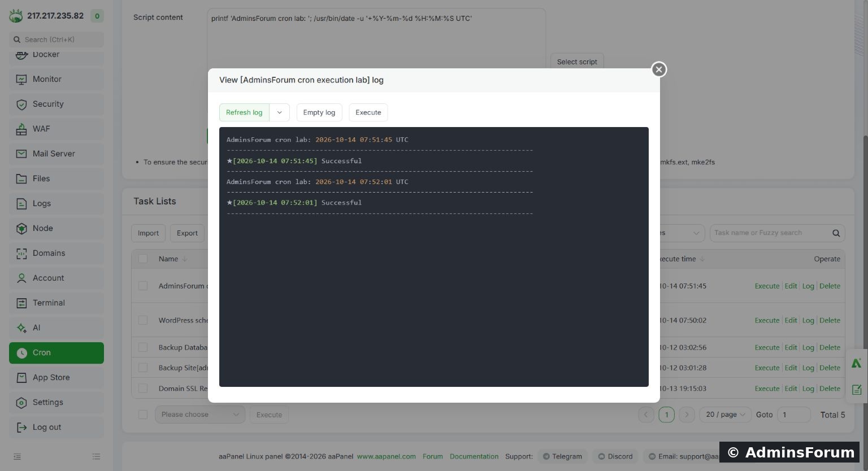Open the Terminal page
The height and width of the screenshot is (471, 868).
tap(57, 303)
